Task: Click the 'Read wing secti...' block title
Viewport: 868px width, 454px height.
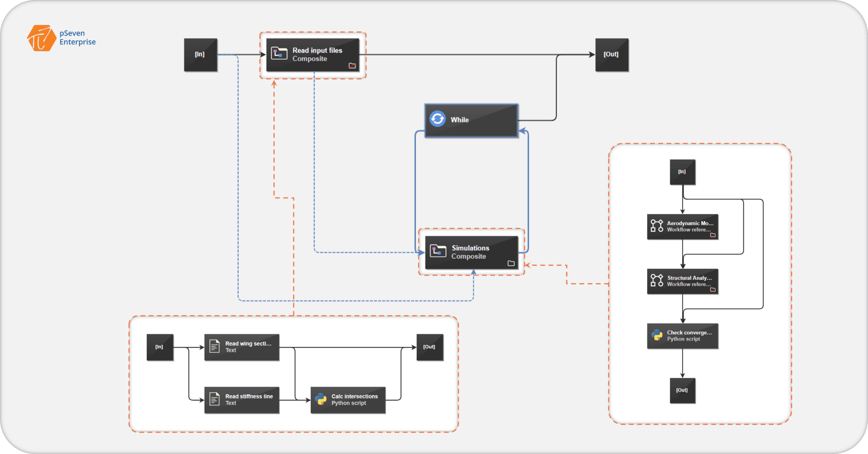Action: pyautogui.click(x=248, y=344)
